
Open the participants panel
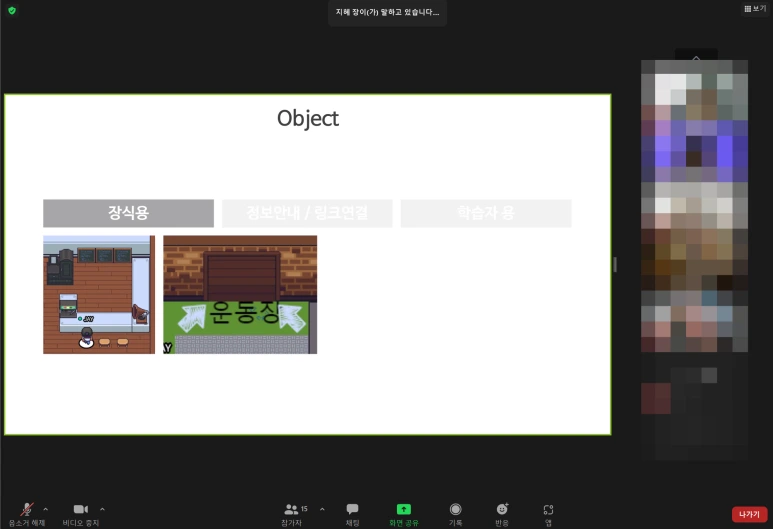(292, 514)
